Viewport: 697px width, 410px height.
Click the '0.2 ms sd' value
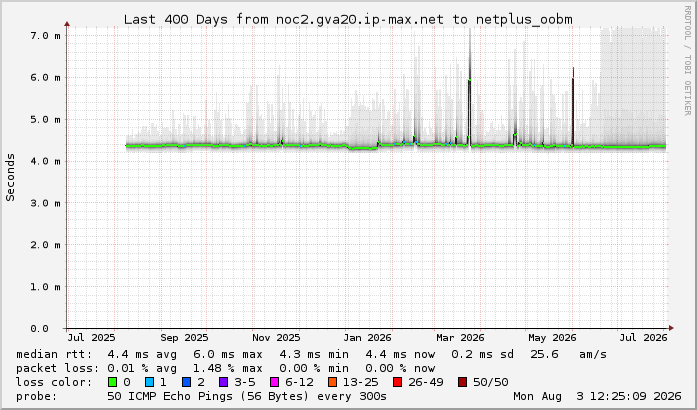(x=483, y=354)
